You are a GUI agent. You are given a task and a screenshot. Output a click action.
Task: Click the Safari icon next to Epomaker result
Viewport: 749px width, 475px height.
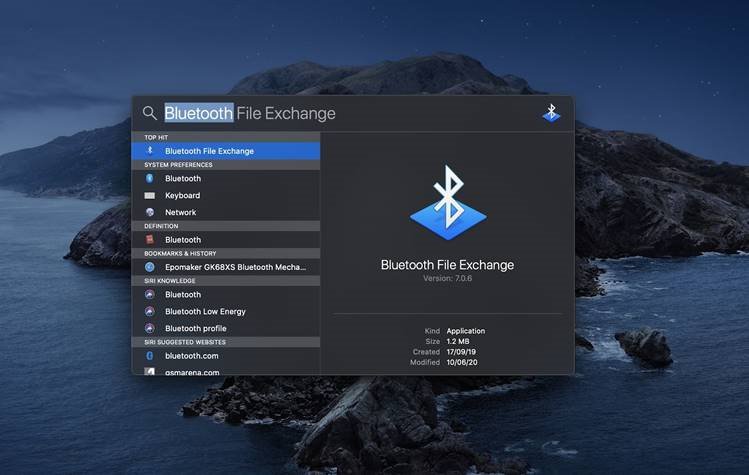150,267
